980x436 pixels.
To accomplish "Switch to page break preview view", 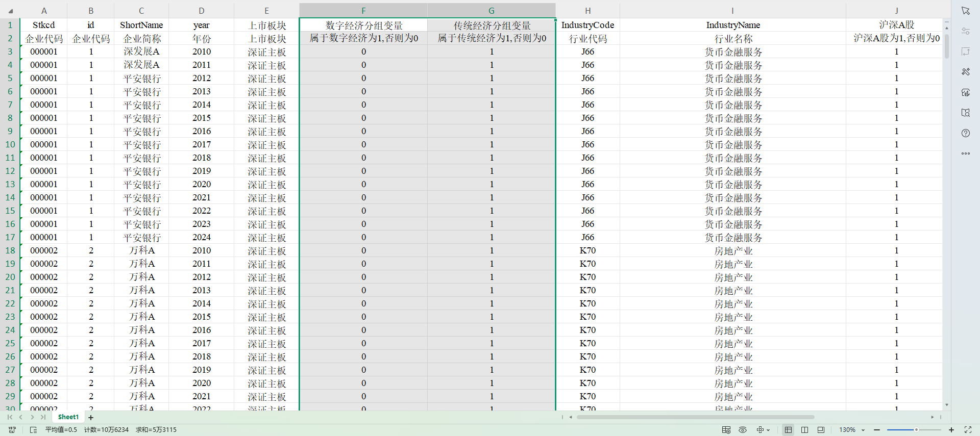I will pyautogui.click(x=804, y=430).
